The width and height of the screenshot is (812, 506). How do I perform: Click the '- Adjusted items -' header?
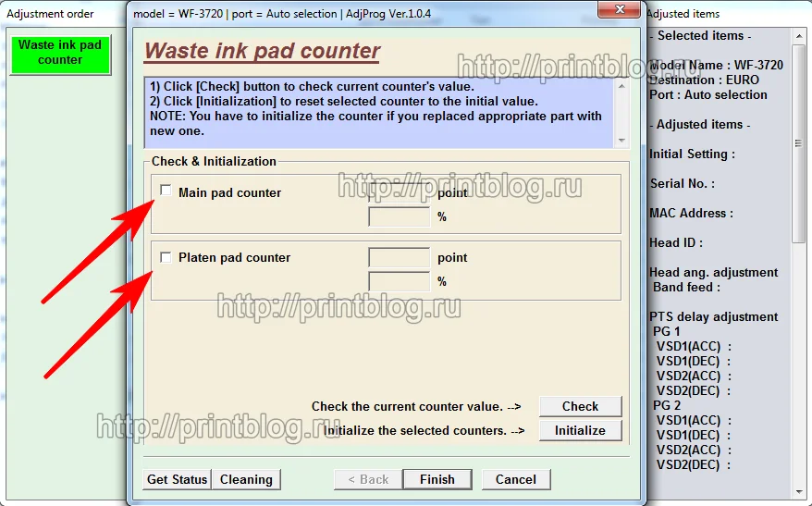point(699,125)
